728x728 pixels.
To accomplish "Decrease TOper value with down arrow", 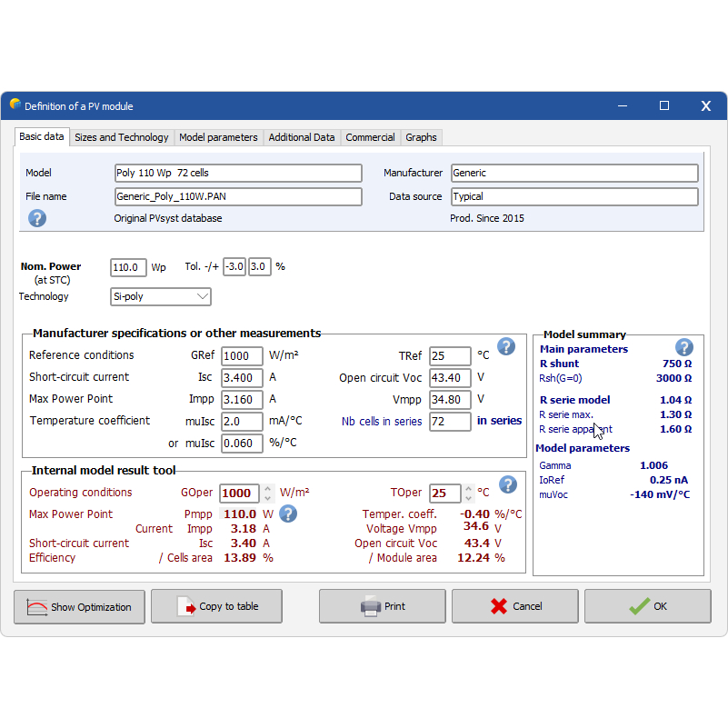I will [x=468, y=498].
